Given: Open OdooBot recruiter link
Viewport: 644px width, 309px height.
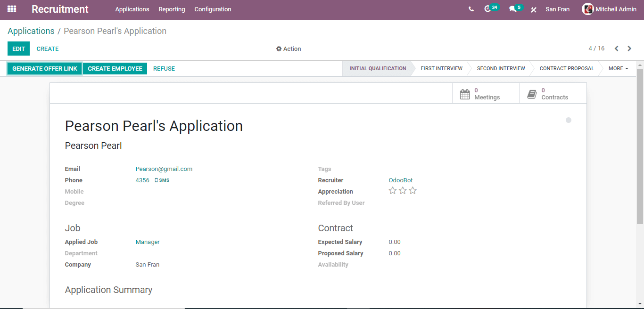Looking at the screenshot, I should pyautogui.click(x=401, y=180).
